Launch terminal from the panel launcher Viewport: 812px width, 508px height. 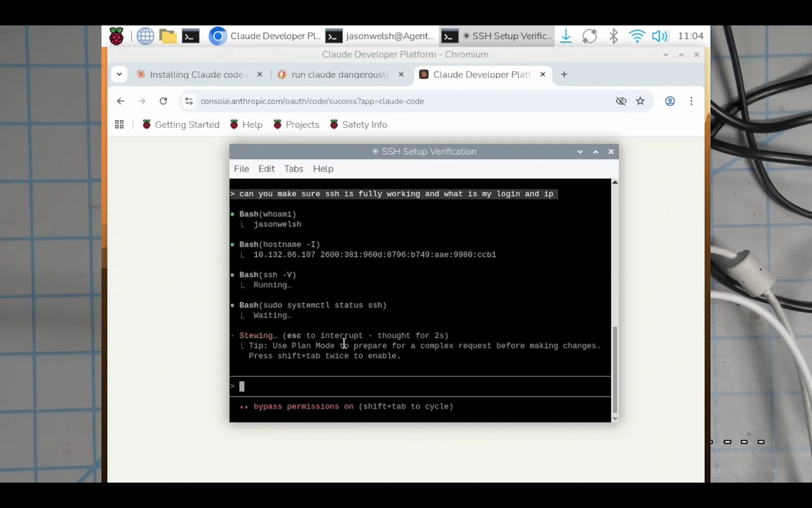pos(190,36)
